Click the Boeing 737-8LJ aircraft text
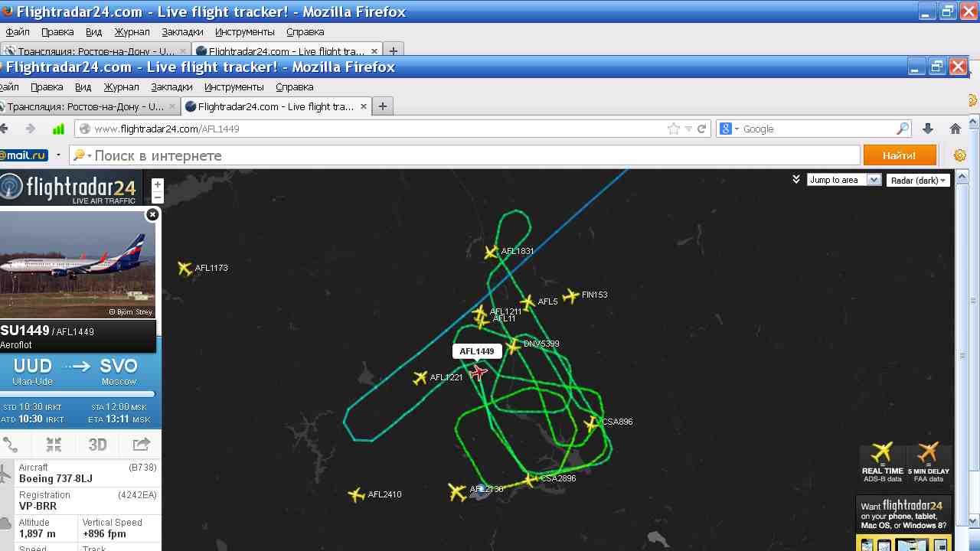 pyautogui.click(x=56, y=479)
